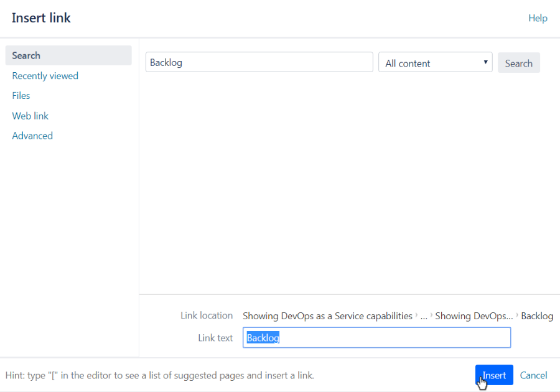
Task: Click the Link text label
Action: (215, 338)
